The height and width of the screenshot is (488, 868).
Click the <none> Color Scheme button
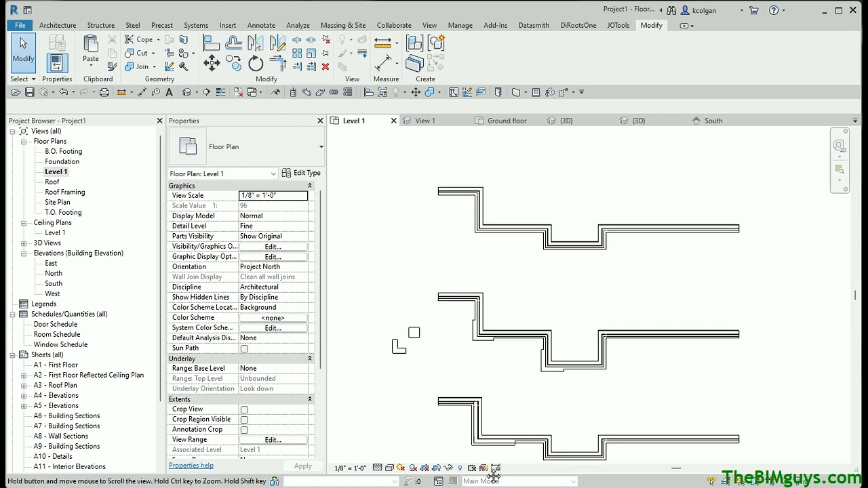[x=273, y=318]
